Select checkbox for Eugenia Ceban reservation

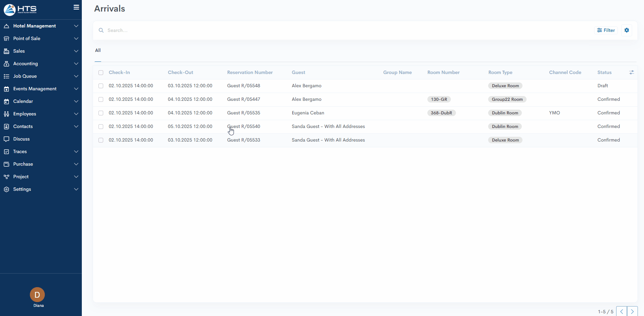pos(101,113)
